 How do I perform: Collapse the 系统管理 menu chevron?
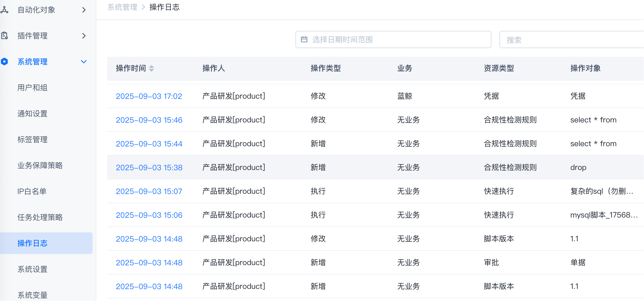[x=84, y=62]
